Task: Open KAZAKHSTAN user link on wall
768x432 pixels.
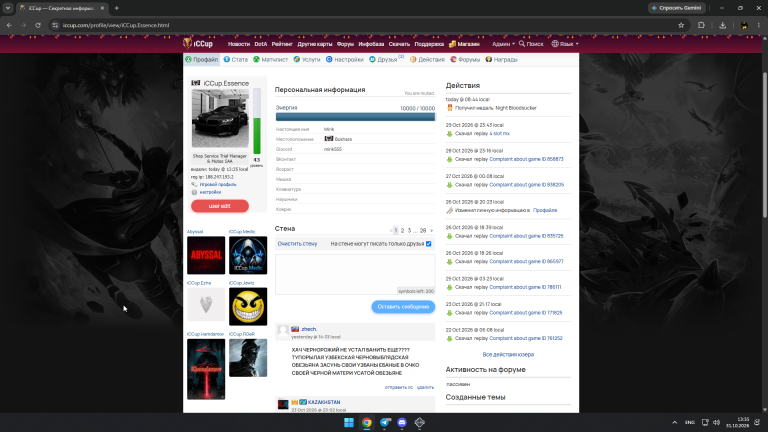Action: [x=324, y=402]
